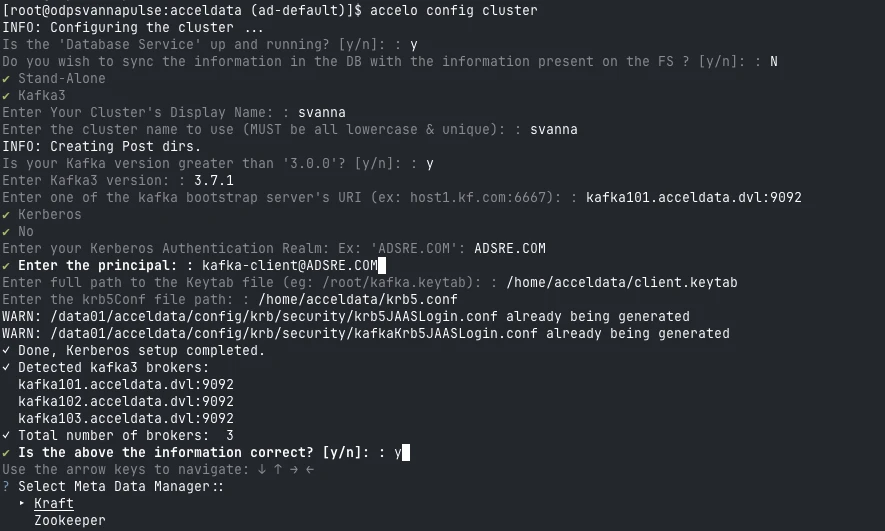Click the Kafka3 version value 3.7.1
The width and height of the screenshot is (885, 531).
pyautogui.click(x=213, y=180)
